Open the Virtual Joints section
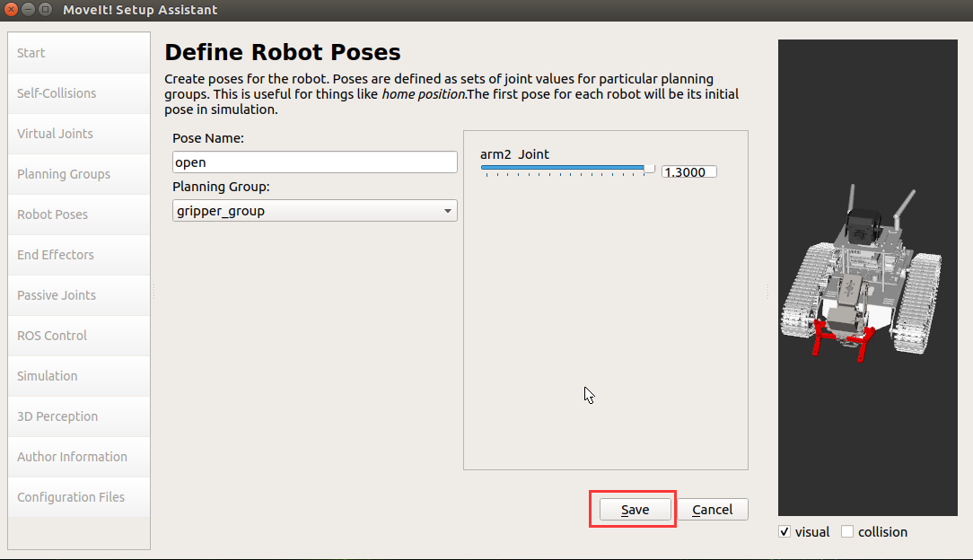The image size is (973, 560). click(x=79, y=134)
